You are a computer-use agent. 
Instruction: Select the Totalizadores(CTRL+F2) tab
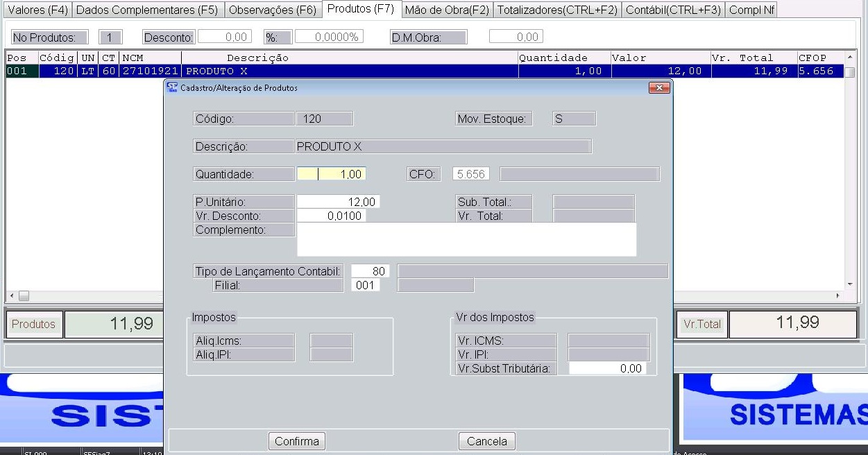pos(557,10)
